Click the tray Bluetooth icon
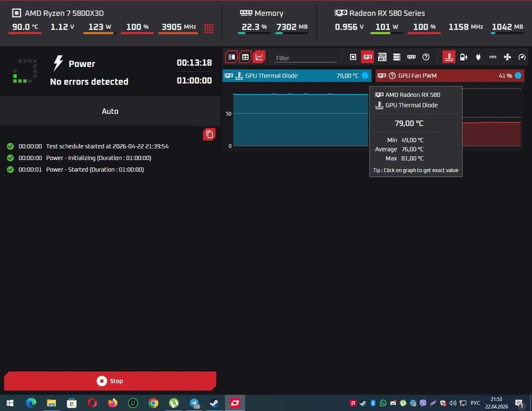 (373, 403)
